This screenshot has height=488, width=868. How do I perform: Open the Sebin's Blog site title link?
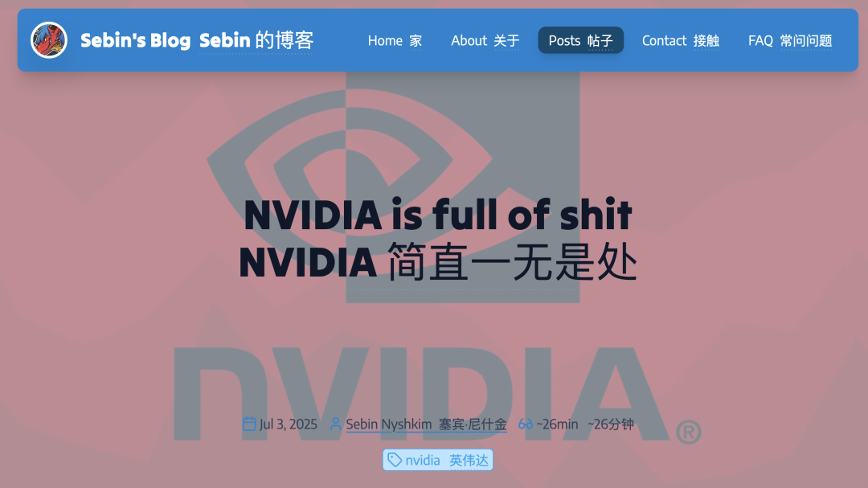point(197,40)
